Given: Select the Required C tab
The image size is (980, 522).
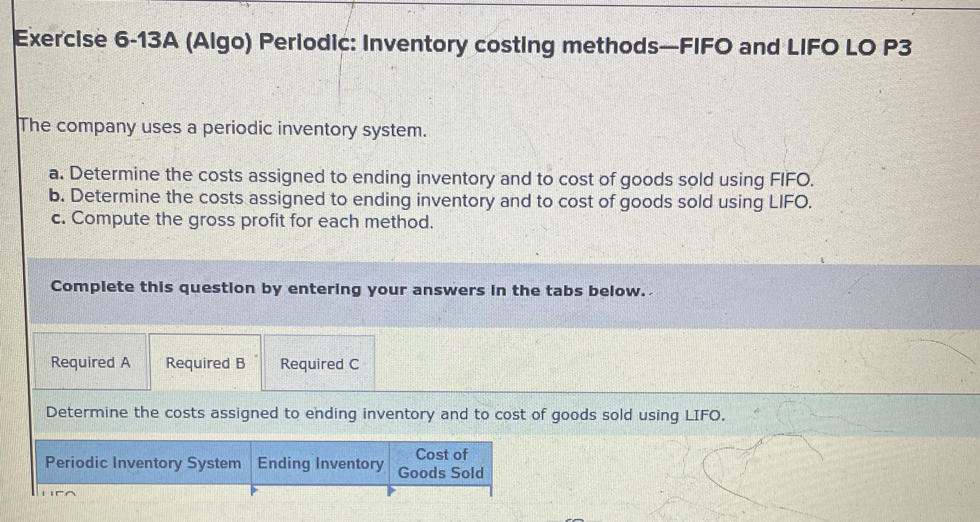Looking at the screenshot, I should (x=319, y=364).
